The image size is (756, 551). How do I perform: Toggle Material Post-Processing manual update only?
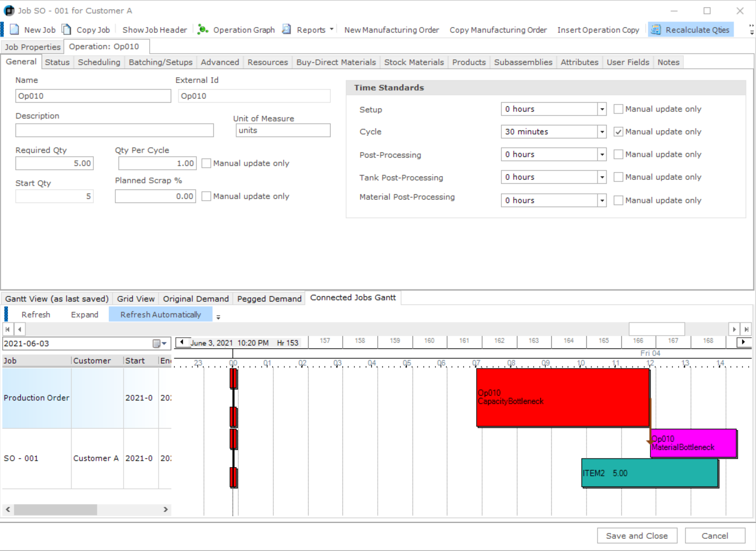[618, 200]
